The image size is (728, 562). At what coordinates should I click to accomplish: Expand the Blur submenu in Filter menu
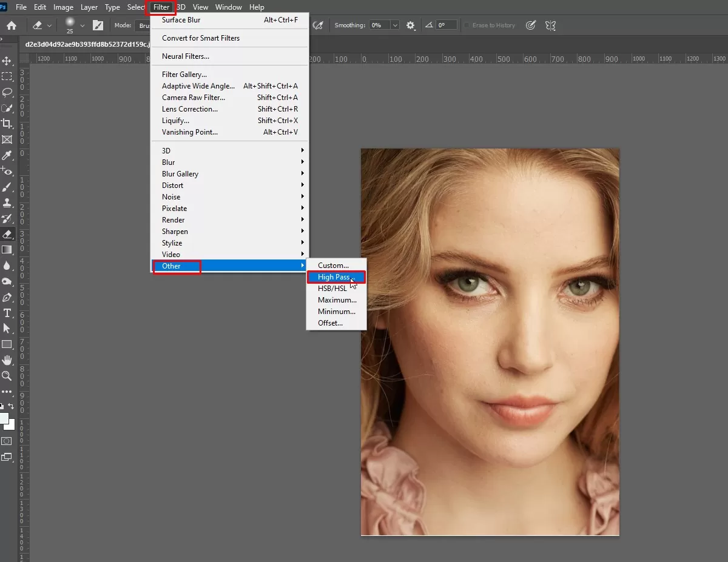(x=230, y=162)
